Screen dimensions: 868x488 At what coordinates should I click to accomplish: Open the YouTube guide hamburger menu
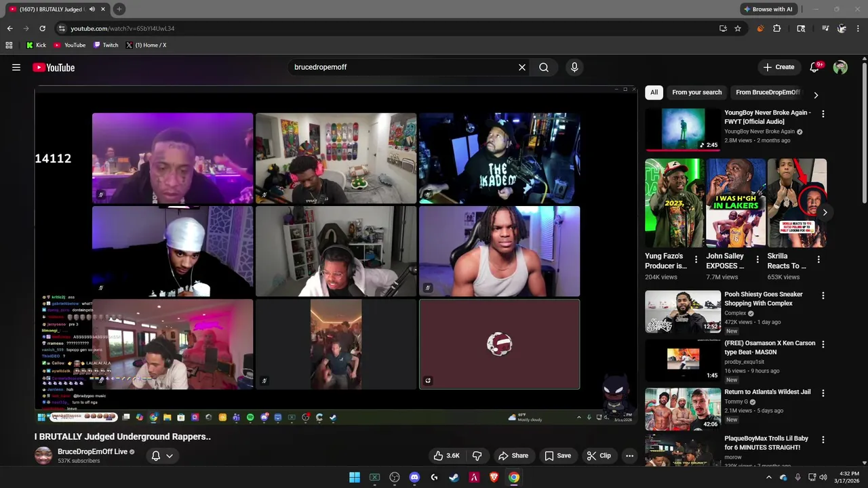[x=16, y=67]
